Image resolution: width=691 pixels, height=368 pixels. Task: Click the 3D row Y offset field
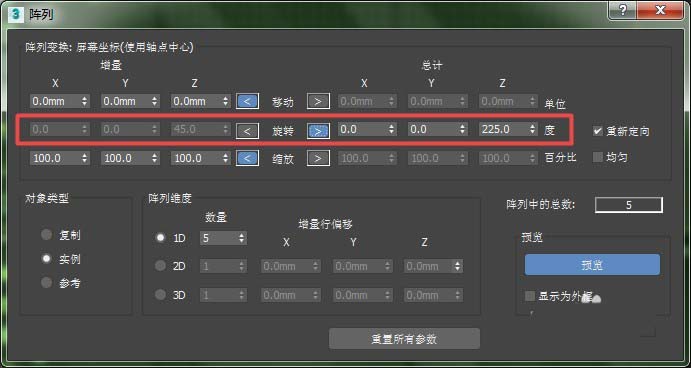[363, 295]
